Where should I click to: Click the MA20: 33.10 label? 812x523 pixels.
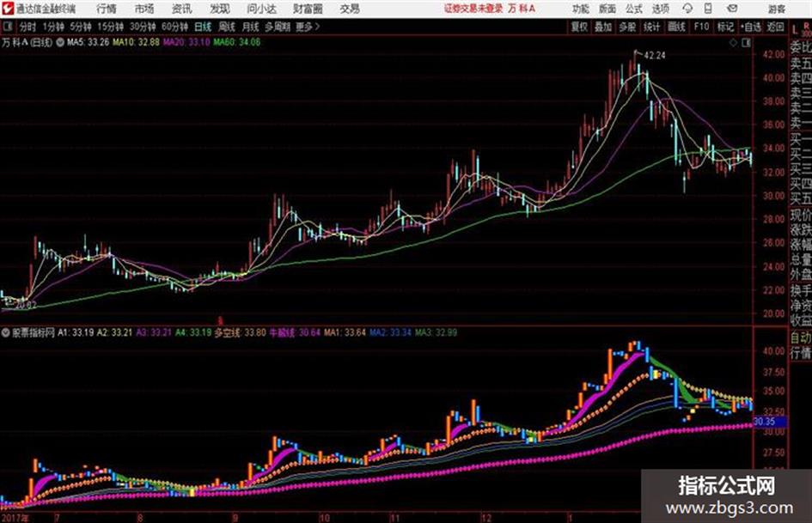coord(187,42)
